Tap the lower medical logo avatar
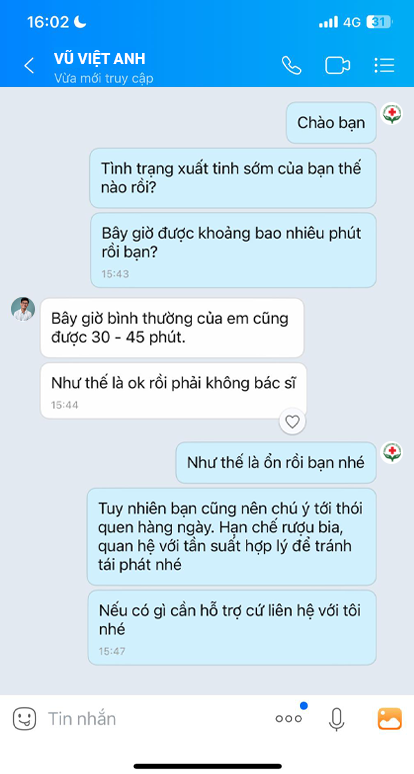Image resolution: width=414 pixels, height=774 pixels. click(392, 452)
